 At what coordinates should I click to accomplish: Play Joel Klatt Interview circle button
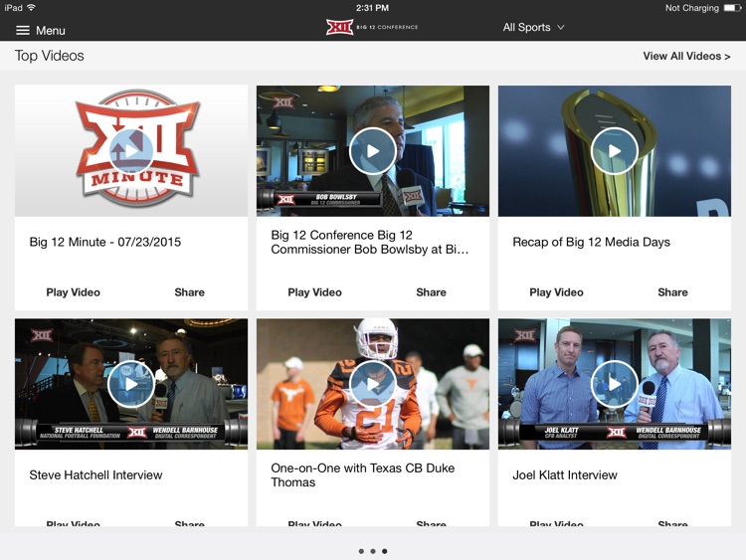pos(615,384)
